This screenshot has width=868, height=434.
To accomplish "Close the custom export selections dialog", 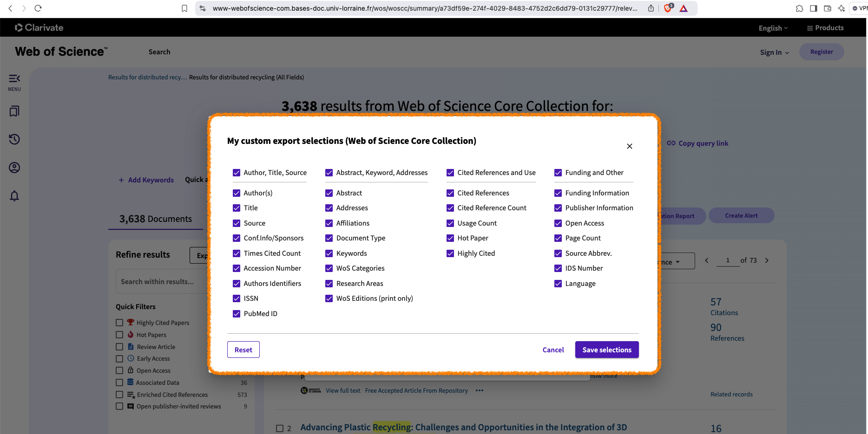I will 629,146.
